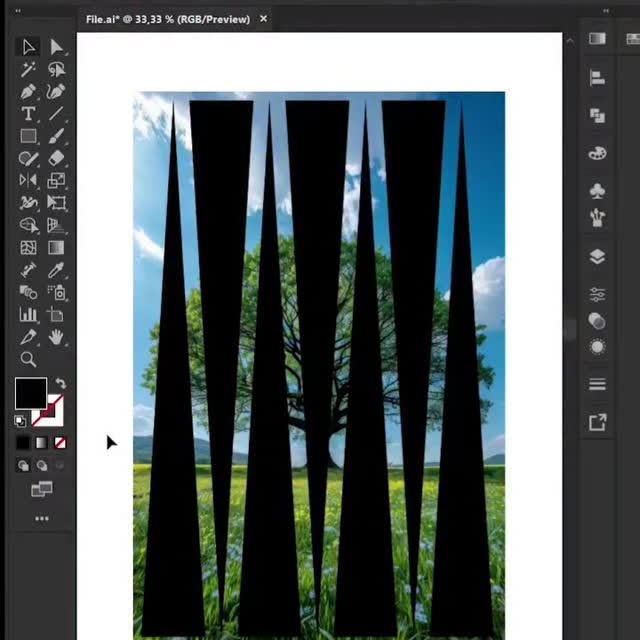640x640 pixels.
Task: Select the Selection tool arrow
Action: [28, 47]
